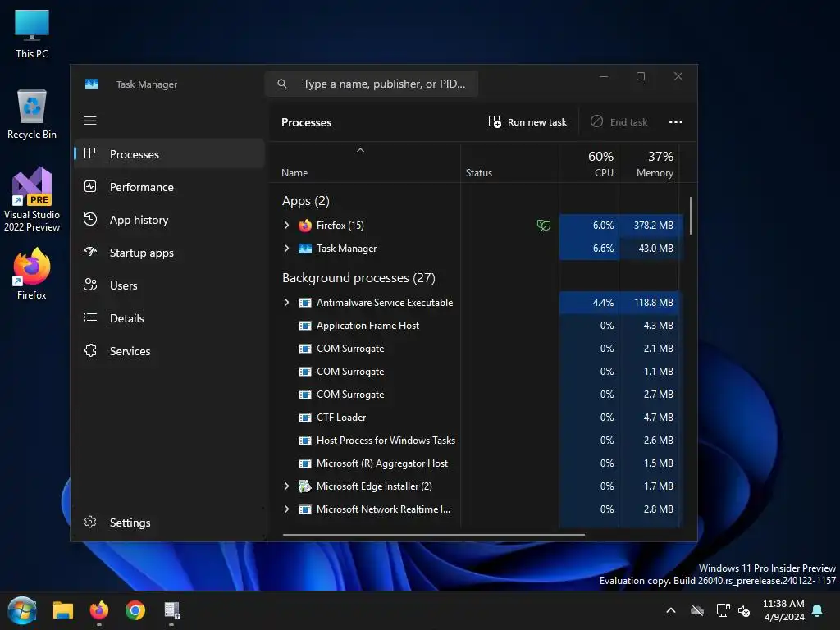840x630 pixels.
Task: Click the horizontal scrollbar below process list
Action: tap(433, 534)
